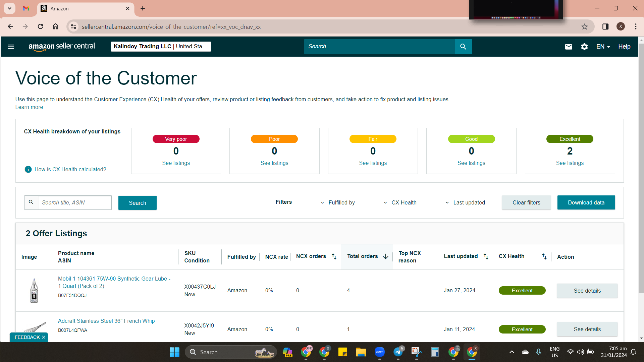
Task: See listings under Very poor
Action: click(x=176, y=163)
